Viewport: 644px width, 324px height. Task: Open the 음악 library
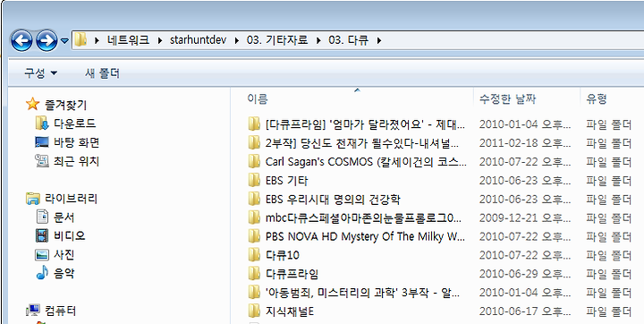[64, 273]
